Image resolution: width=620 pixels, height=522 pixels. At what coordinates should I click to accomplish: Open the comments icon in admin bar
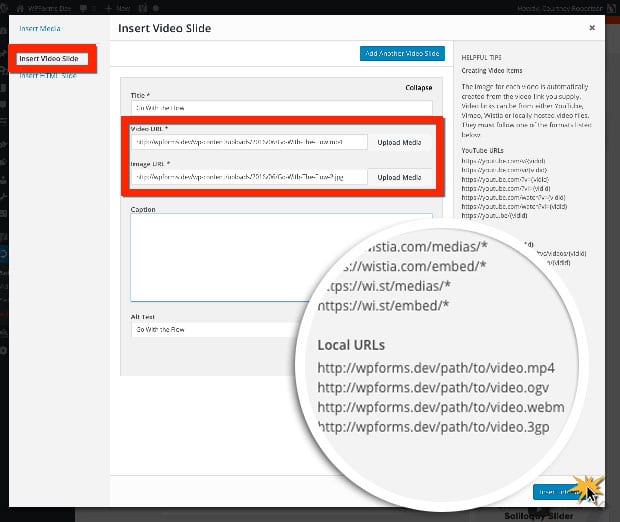(x=83, y=8)
